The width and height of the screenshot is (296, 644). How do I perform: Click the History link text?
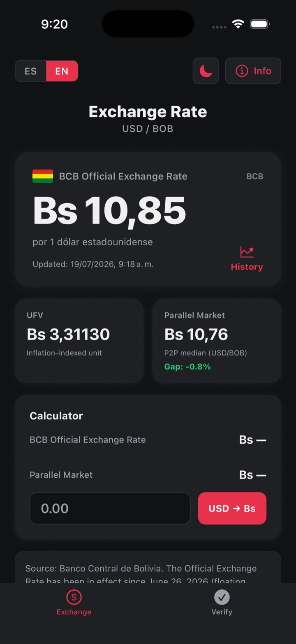tap(247, 267)
